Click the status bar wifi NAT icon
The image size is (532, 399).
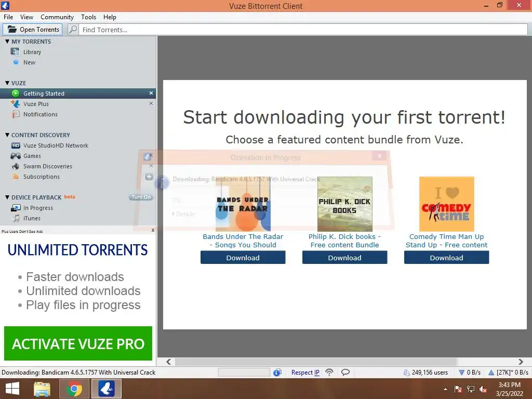329,372
